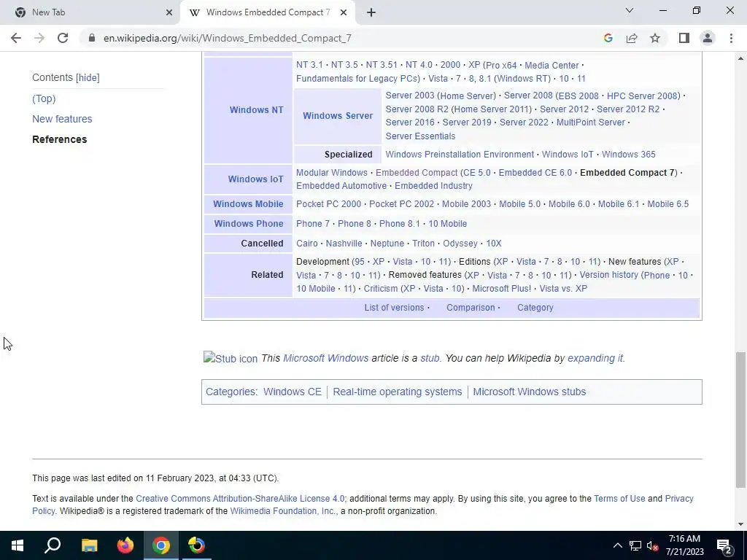
Task: Open the Server 2022 link
Action: (x=524, y=122)
